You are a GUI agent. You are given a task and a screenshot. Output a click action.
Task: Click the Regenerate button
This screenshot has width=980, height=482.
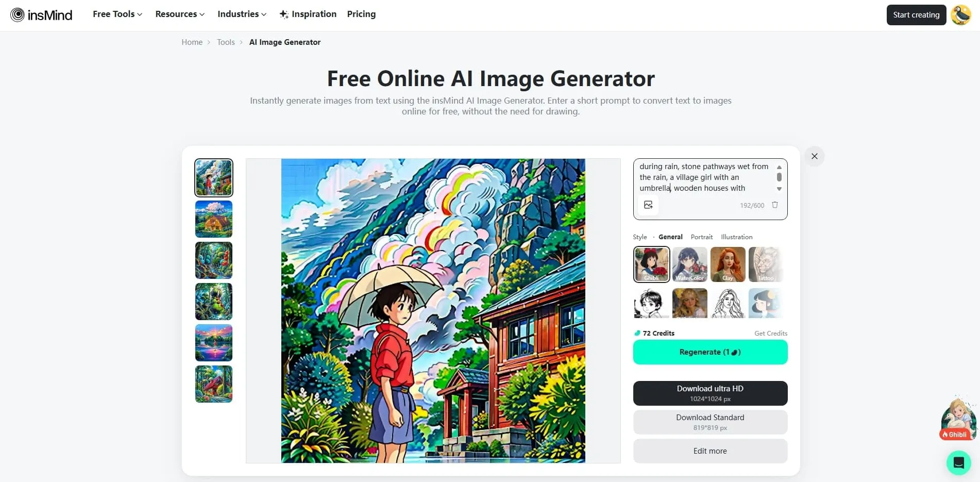710,352
